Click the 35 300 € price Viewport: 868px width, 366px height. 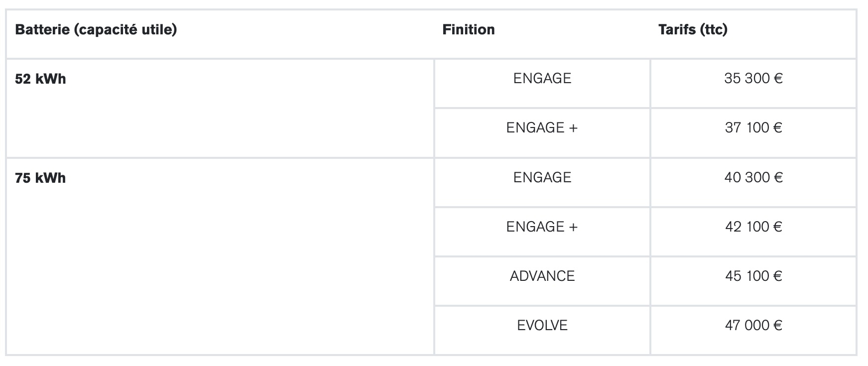click(753, 79)
